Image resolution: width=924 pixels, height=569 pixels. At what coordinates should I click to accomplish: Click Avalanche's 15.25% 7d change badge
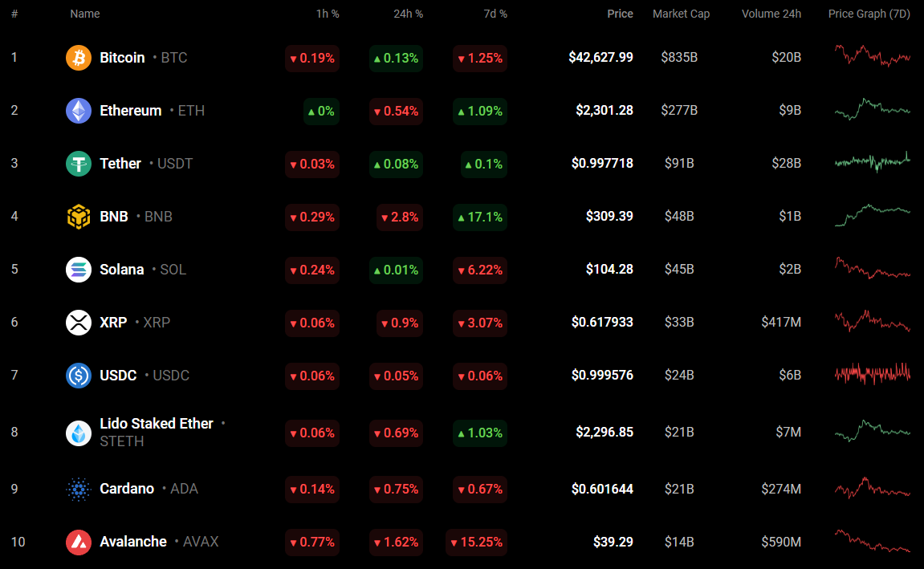(x=476, y=543)
